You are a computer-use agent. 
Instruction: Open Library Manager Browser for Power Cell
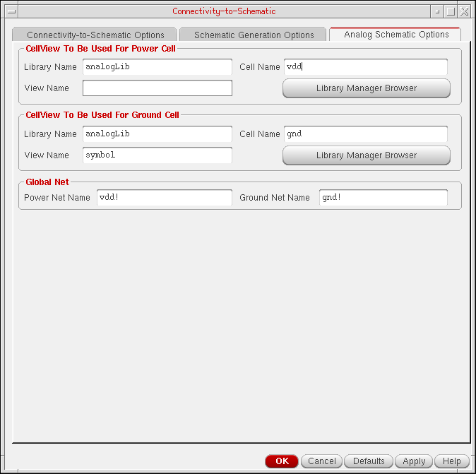[x=367, y=88]
